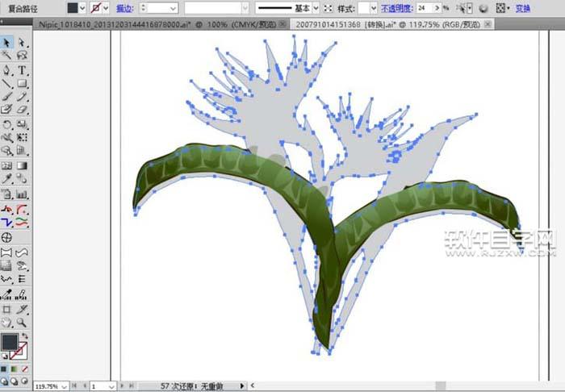Select the Rectangle shape tool

23,83
